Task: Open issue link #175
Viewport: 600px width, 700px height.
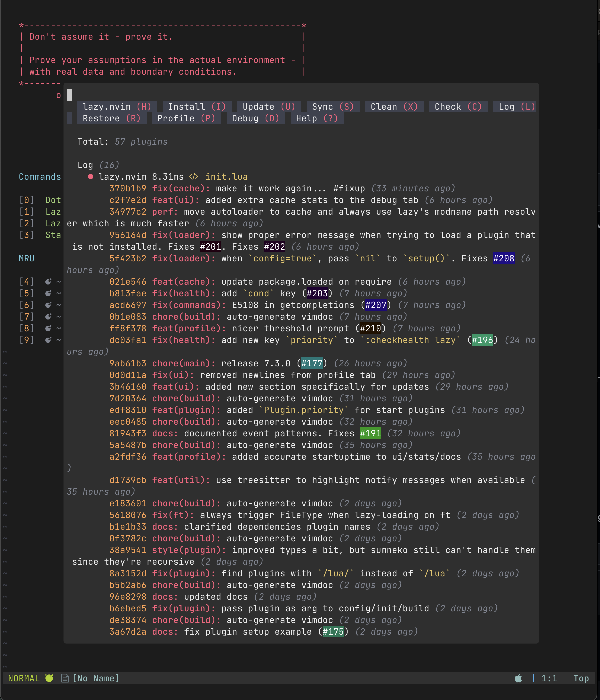Action: pyautogui.click(x=333, y=632)
